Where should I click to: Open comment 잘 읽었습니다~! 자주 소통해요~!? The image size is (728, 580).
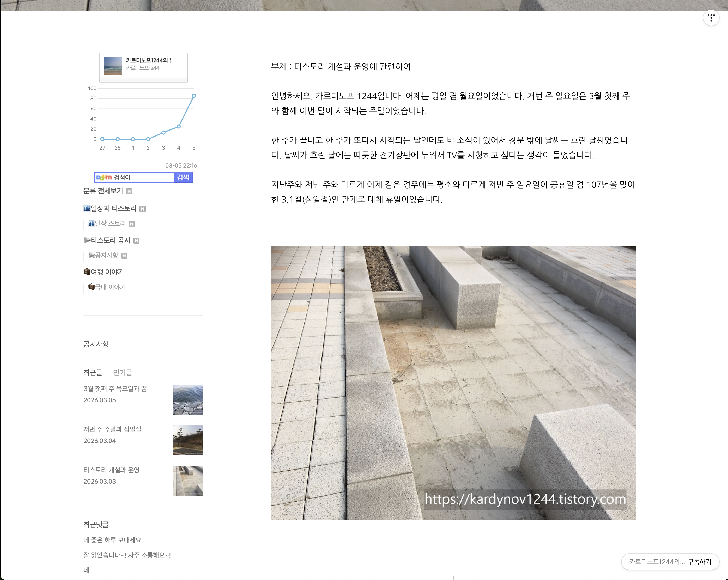click(127, 555)
